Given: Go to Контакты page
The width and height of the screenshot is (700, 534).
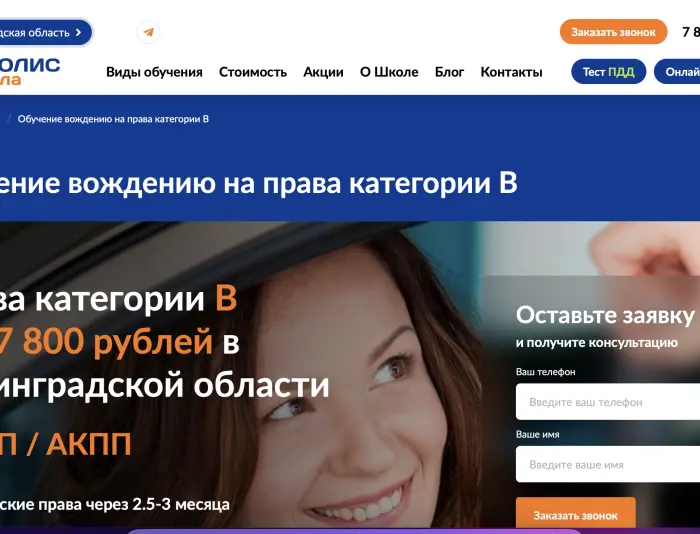Looking at the screenshot, I should [511, 72].
